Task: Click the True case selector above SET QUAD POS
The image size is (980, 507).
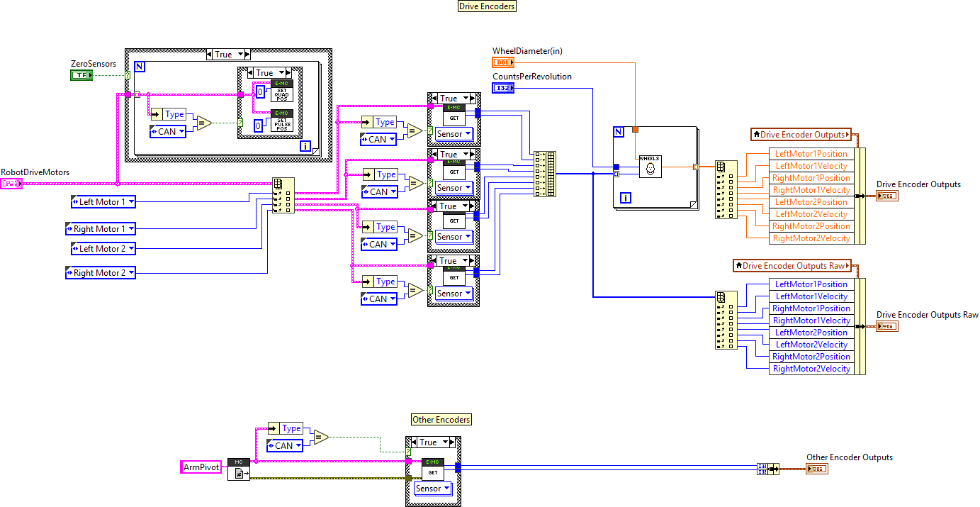Action: (x=271, y=72)
